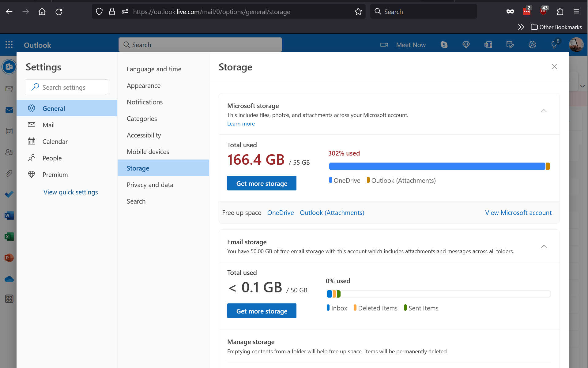Open OneDrive cloud icon in left rail
588x368 pixels.
click(9, 279)
